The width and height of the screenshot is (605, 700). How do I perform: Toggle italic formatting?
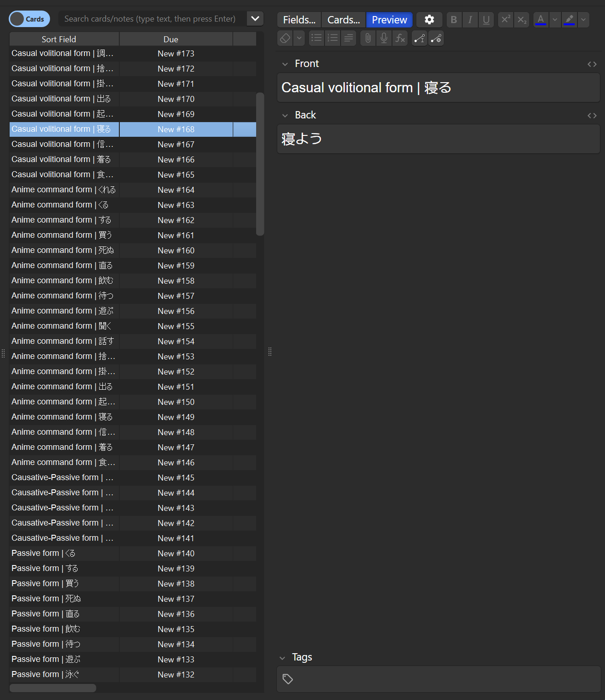[470, 20]
